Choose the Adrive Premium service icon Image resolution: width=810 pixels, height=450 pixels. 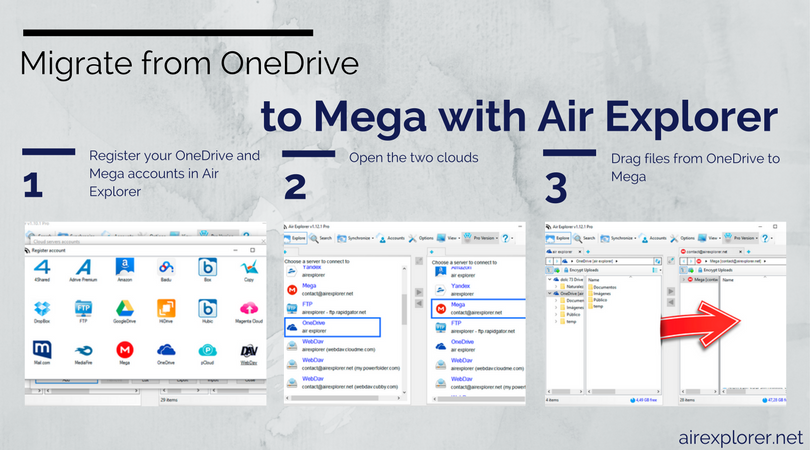83,268
